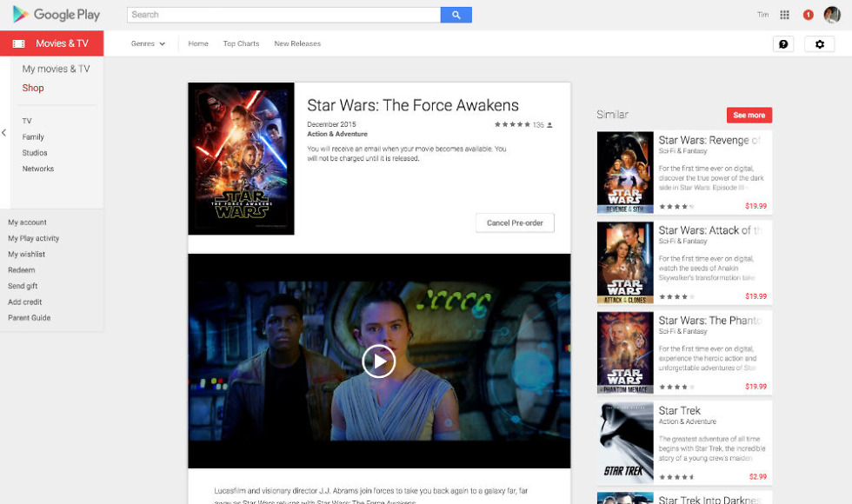Click the Google Play logo
This screenshot has width=852, height=504.
[x=57, y=15]
